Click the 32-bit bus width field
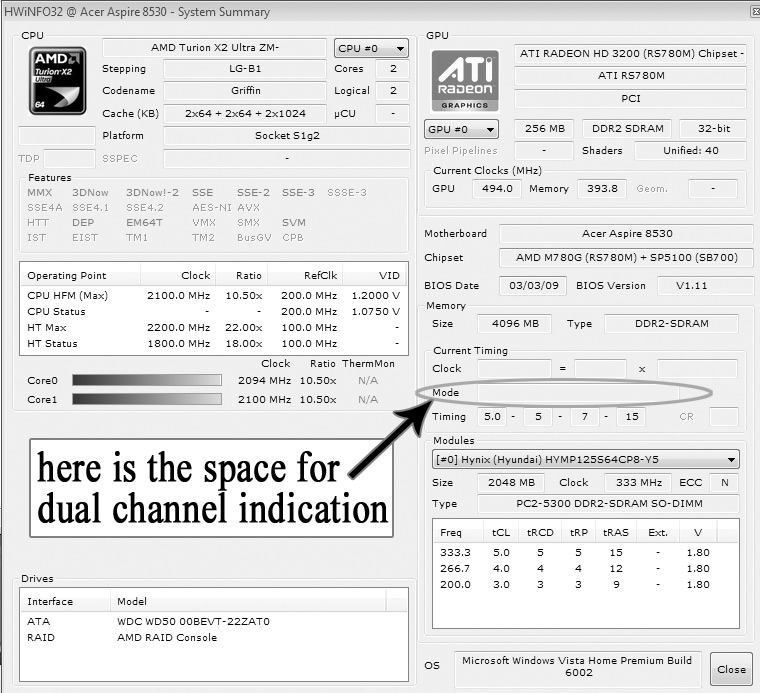 [x=713, y=128]
